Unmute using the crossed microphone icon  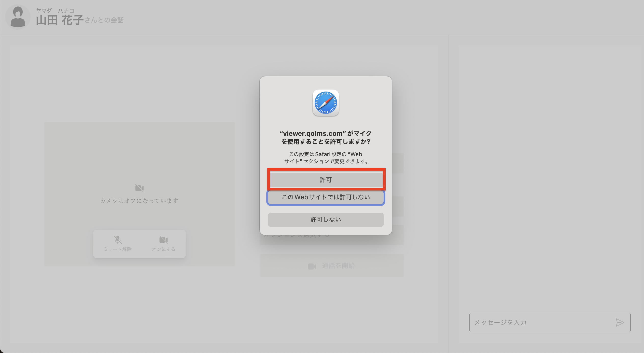tap(118, 240)
